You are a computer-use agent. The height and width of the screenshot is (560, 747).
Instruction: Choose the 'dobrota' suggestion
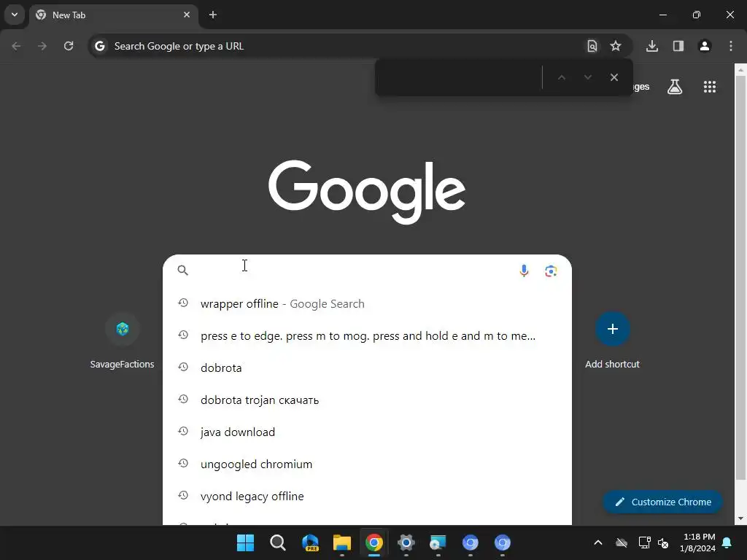pos(367,367)
